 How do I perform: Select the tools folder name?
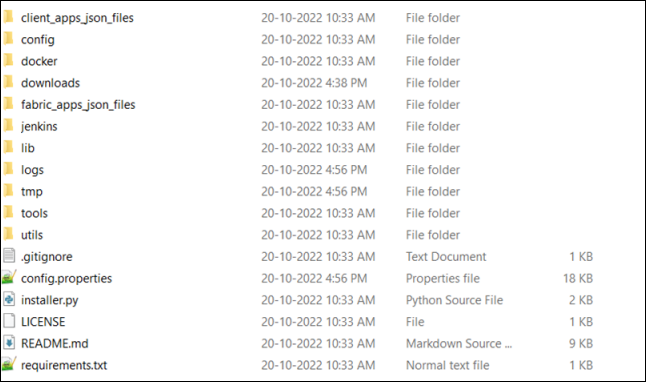[x=34, y=213]
